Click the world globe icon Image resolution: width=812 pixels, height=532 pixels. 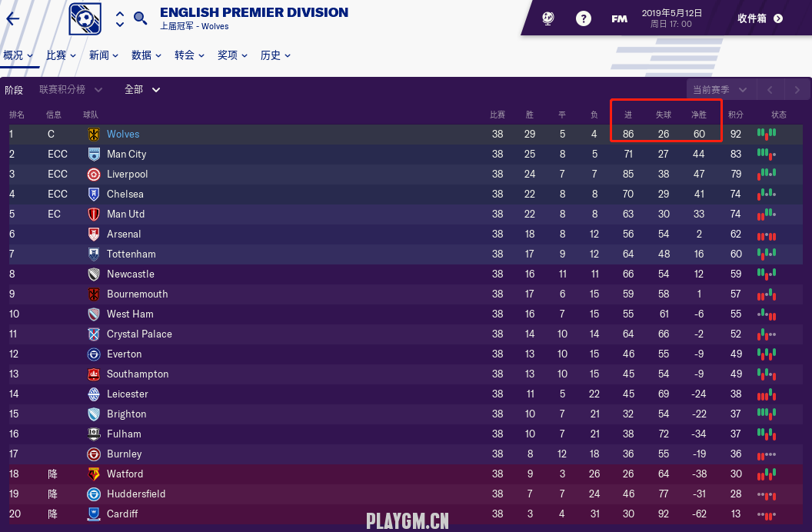(548, 18)
